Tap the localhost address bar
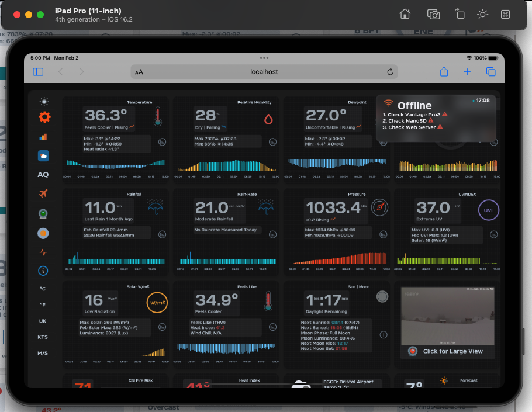Viewport: 532px width, 412px height. tap(264, 72)
